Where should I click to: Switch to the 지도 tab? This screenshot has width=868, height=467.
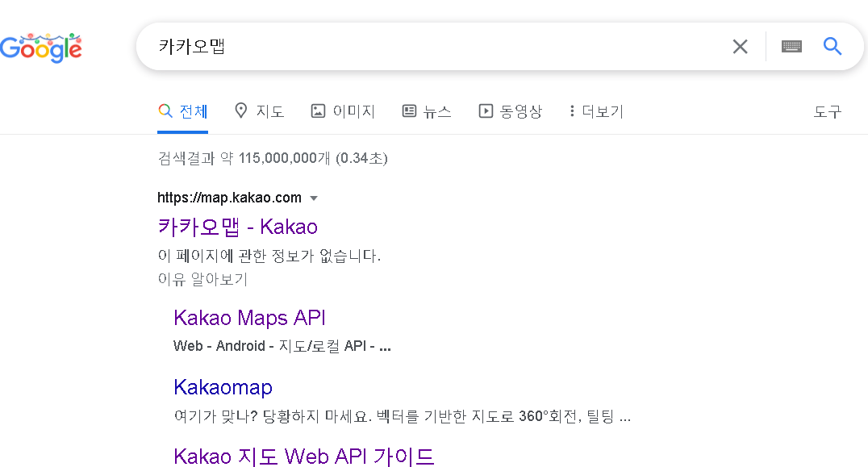click(259, 112)
